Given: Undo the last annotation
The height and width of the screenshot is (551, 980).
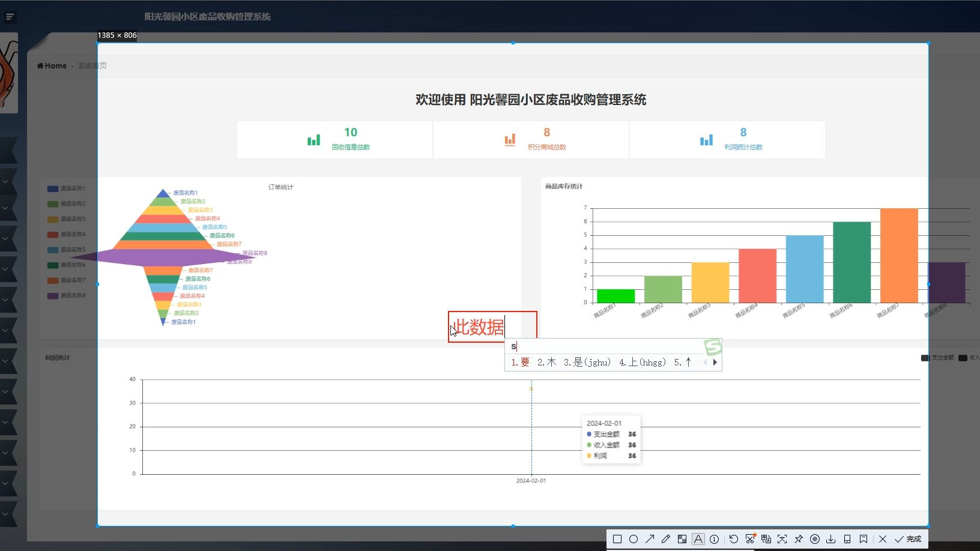Looking at the screenshot, I should pyautogui.click(x=734, y=539).
